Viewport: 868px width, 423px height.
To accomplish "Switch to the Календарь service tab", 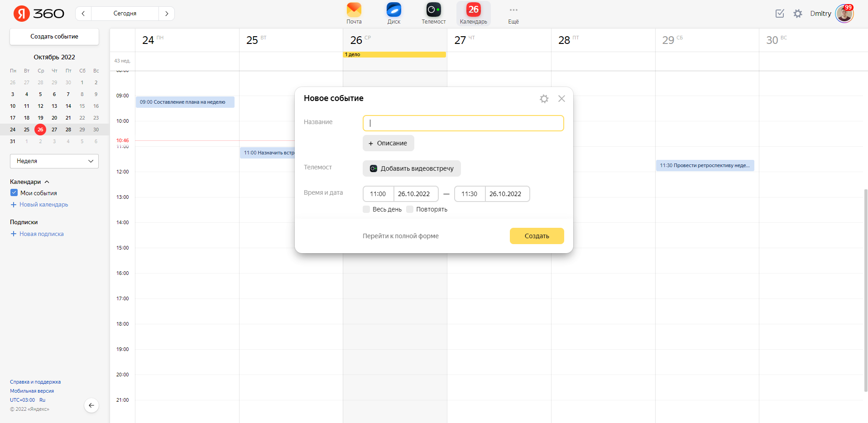I will [x=473, y=13].
